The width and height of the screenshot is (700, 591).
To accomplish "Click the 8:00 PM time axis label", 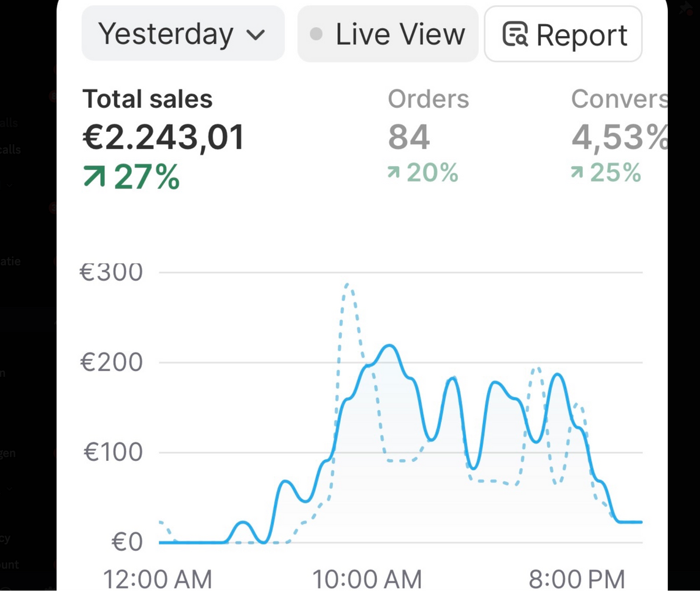I will pyautogui.click(x=576, y=579).
